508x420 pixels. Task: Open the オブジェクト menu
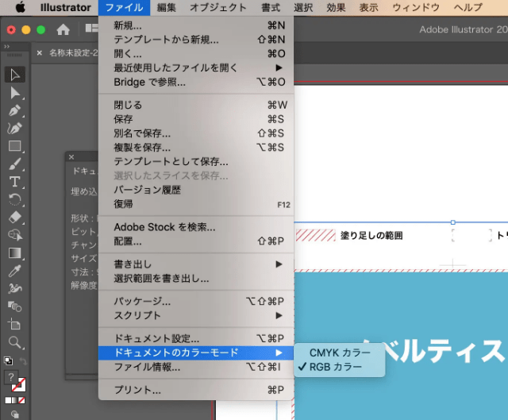pos(218,7)
